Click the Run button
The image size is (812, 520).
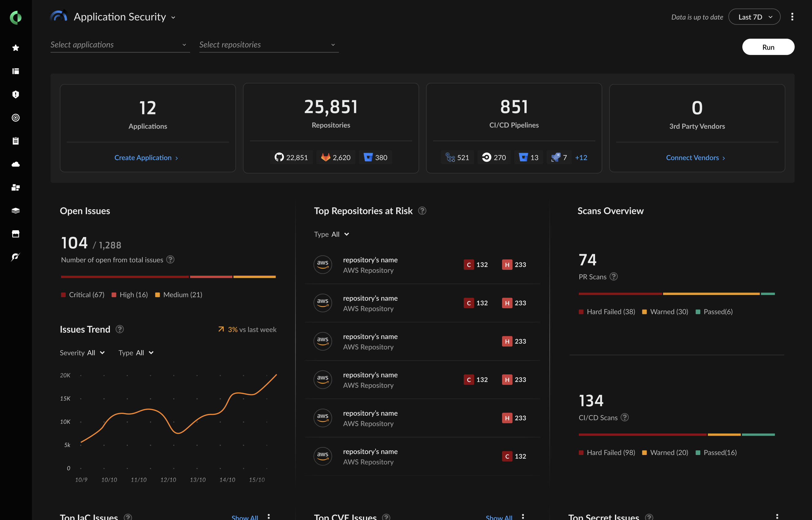pyautogui.click(x=768, y=46)
